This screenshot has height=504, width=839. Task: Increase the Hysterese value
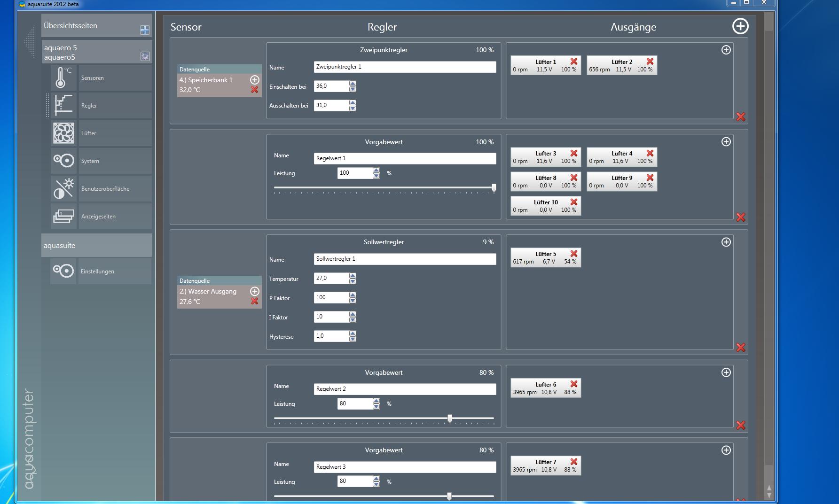[353, 333]
